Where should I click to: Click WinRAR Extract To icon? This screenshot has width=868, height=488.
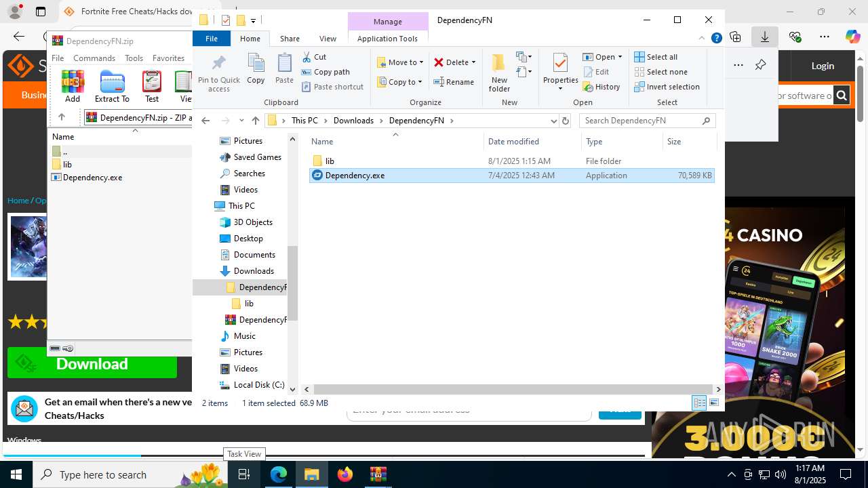112,87
